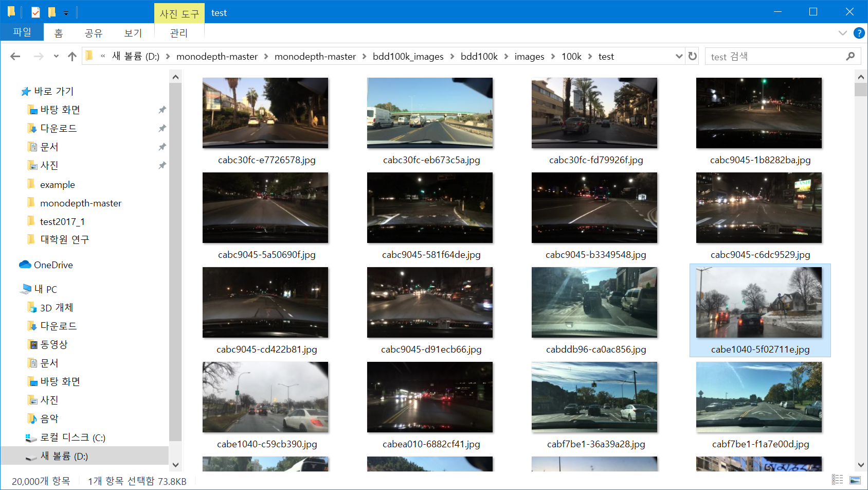Click file name cabc9045-c6dc9529.jpg
The width and height of the screenshot is (868, 490).
(x=760, y=254)
